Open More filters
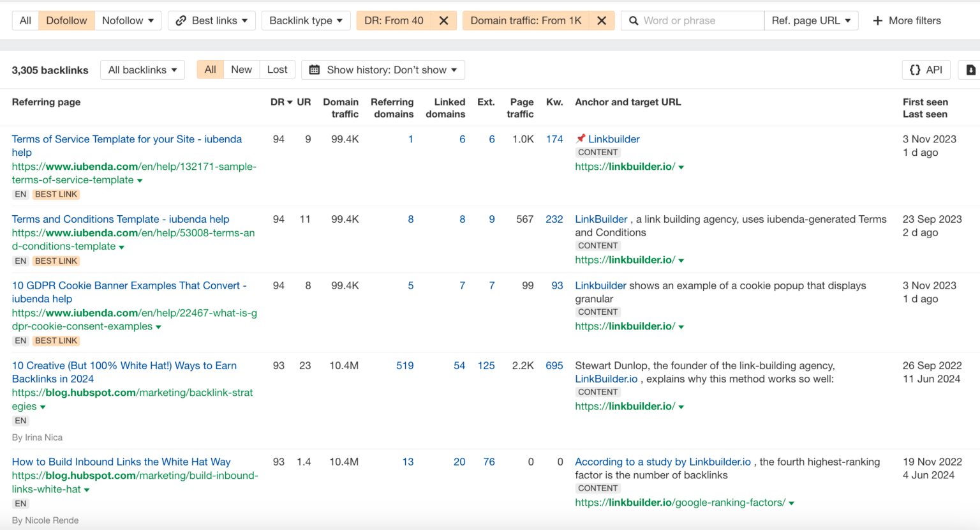The height and width of the screenshot is (530, 980). [x=907, y=20]
